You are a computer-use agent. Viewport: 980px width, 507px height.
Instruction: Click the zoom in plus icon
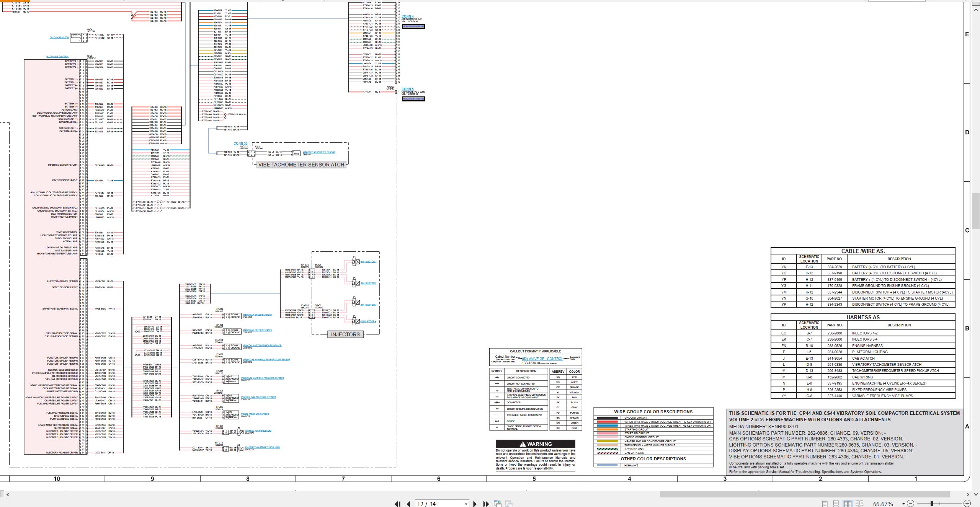click(967, 504)
